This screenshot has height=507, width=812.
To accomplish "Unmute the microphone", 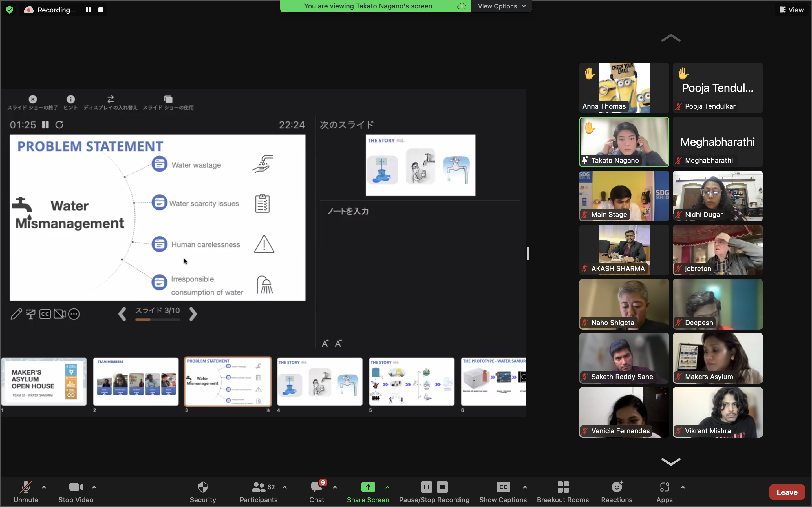I will click(x=26, y=492).
